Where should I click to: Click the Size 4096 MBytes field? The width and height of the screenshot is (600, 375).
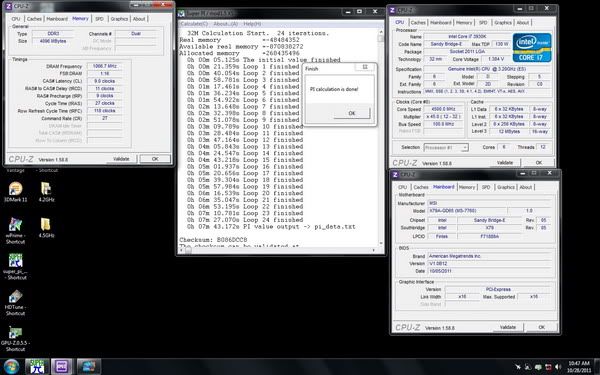pos(53,41)
